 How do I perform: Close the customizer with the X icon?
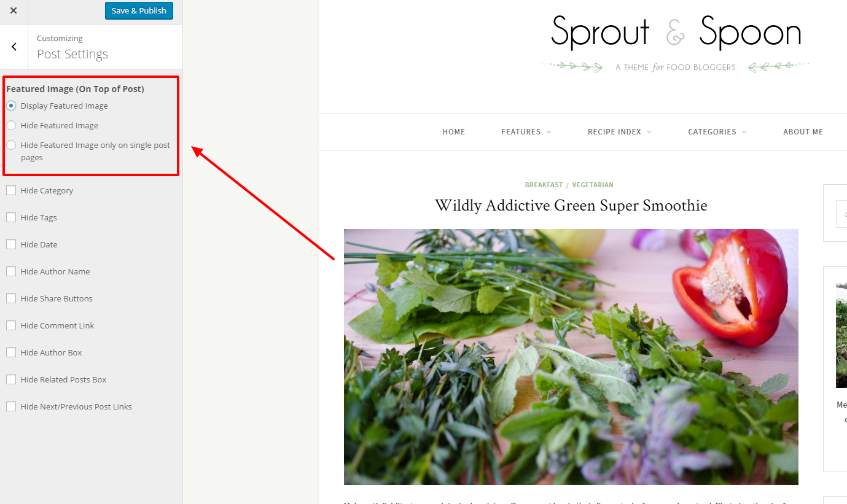14,10
